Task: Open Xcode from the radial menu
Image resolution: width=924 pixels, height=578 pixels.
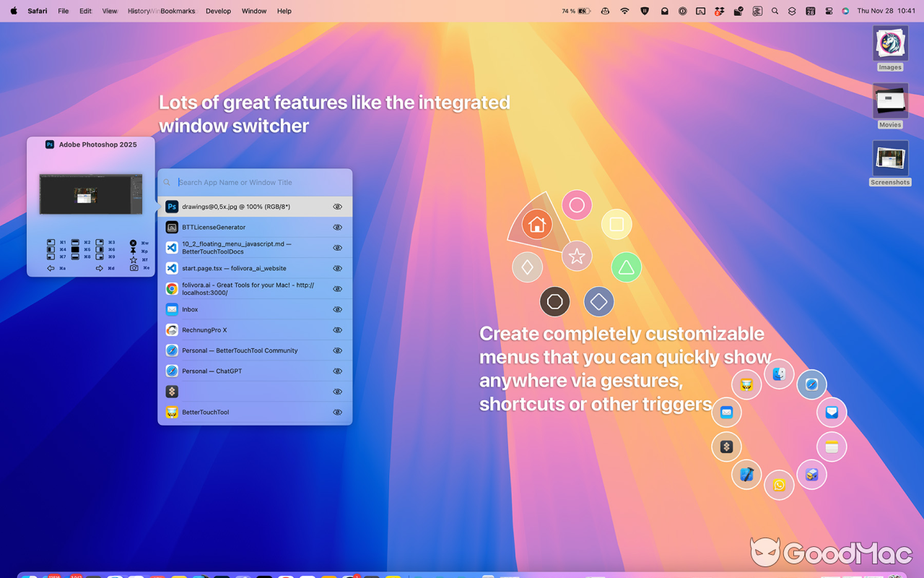Action: pos(746,475)
